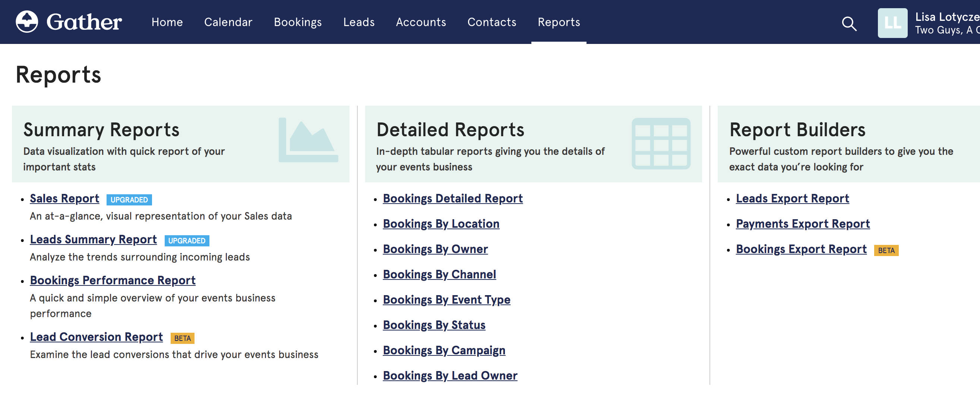Select the Reports tab in navigation
980x396 pixels.
[559, 22]
